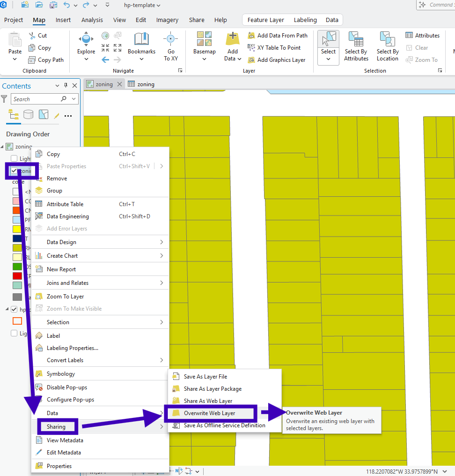455x476 pixels.
Task: Click the hpcc orange outline symbol swatch
Action: [17, 321]
